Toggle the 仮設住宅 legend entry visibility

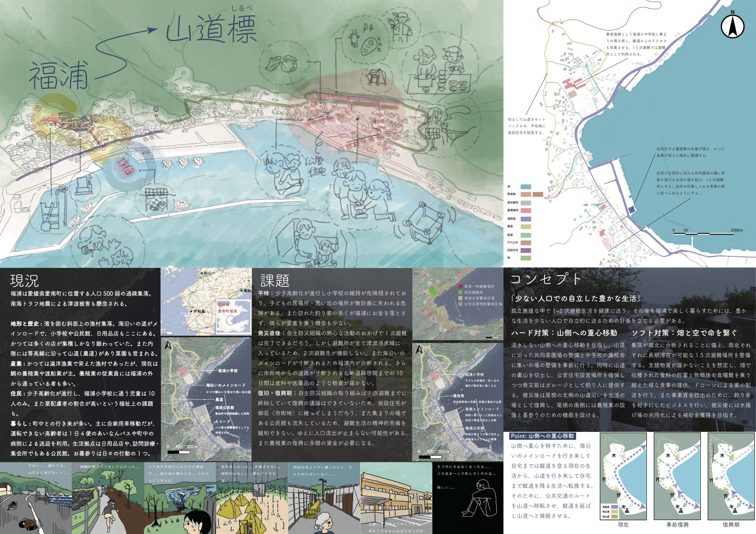pyautogui.click(x=526, y=250)
